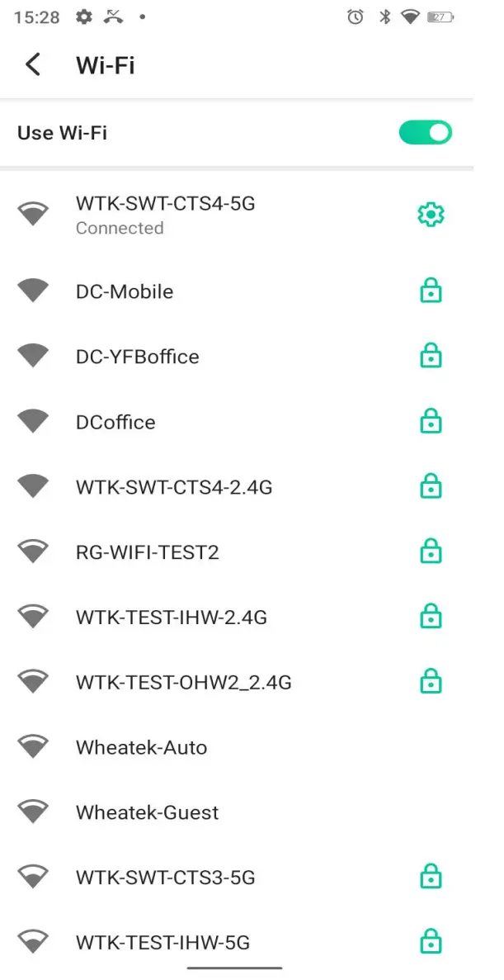Go back using the back arrow
Image resolution: width=504 pixels, height=980 pixels.
(x=32, y=64)
